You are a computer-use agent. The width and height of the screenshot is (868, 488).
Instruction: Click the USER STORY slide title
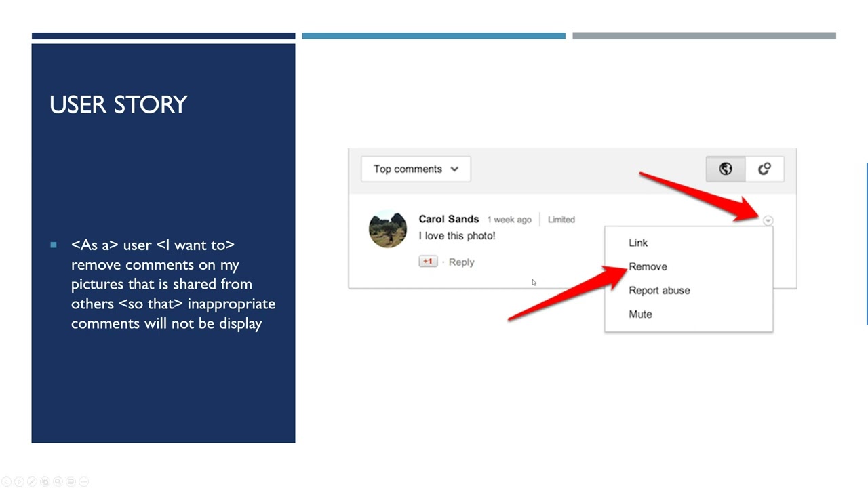[x=119, y=104]
